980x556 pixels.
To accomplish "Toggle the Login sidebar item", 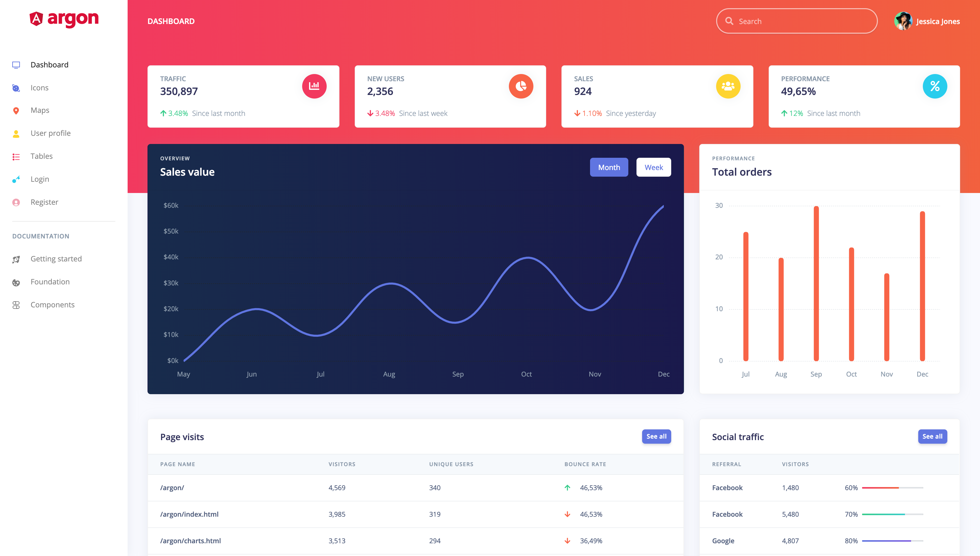I will [x=40, y=179].
